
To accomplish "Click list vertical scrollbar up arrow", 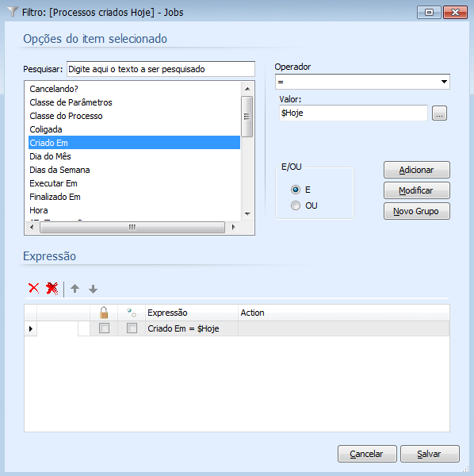I will (x=247, y=89).
